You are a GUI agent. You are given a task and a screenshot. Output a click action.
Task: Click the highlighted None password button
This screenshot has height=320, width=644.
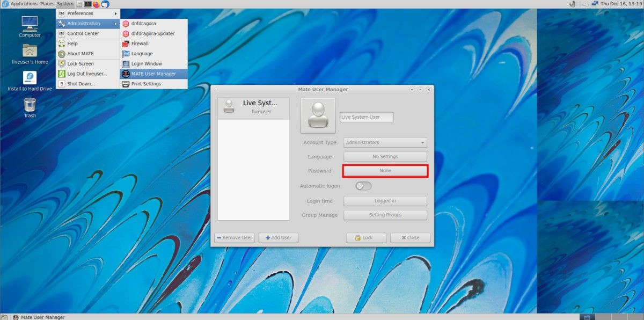[385, 170]
